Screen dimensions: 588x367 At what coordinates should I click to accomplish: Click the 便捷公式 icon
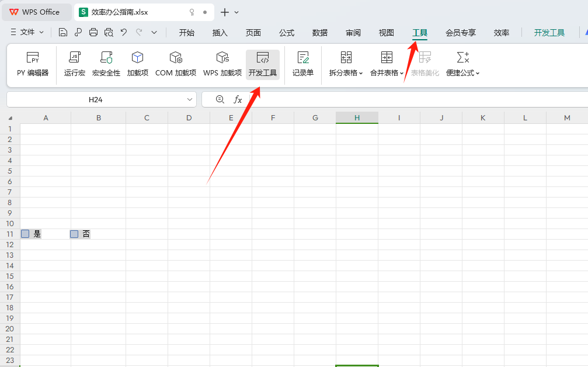(462, 57)
